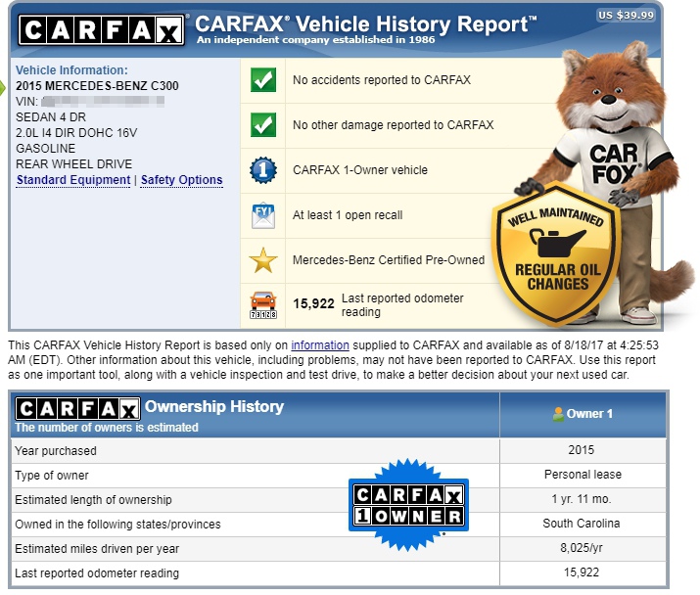Click the '2015' year purchased value
Screen dimensions: 700x595
tap(582, 450)
